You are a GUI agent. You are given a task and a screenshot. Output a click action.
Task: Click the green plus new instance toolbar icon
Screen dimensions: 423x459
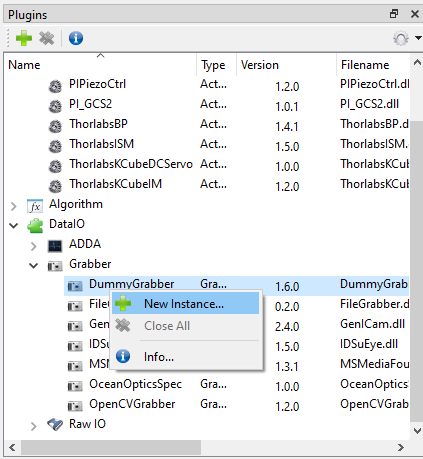tap(24, 38)
